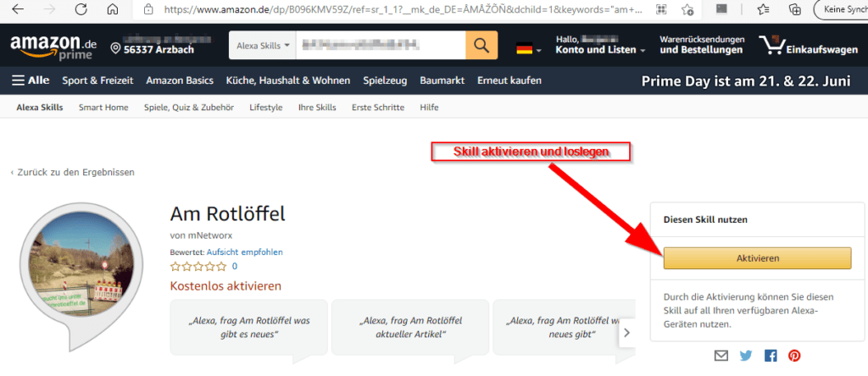
Task: Open the German flag language selector
Action: pyautogui.click(x=529, y=48)
